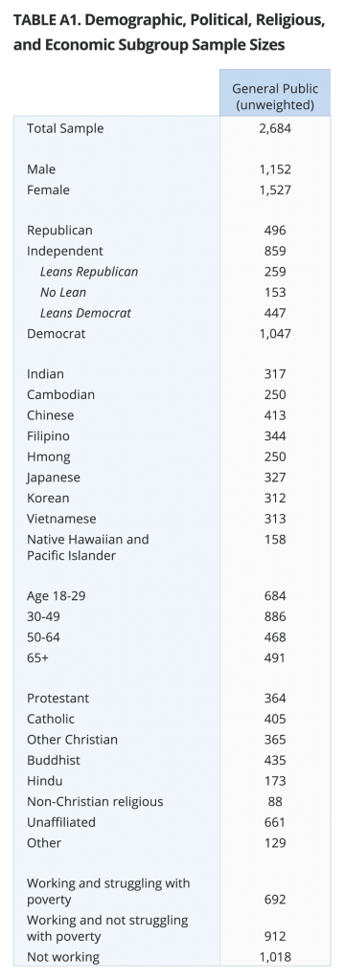
Task: Select the Unaffiliated value 661
Action: click(275, 822)
